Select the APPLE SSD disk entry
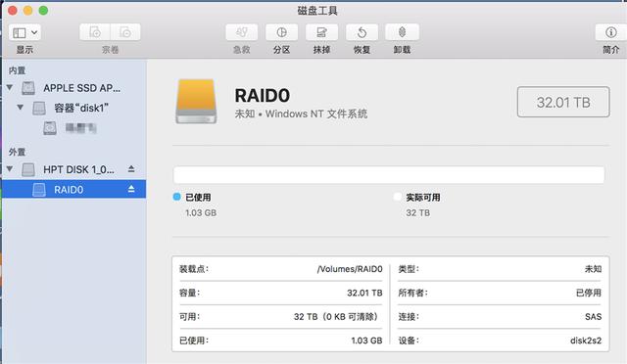Image resolution: width=627 pixels, height=364 pixels. [x=74, y=88]
